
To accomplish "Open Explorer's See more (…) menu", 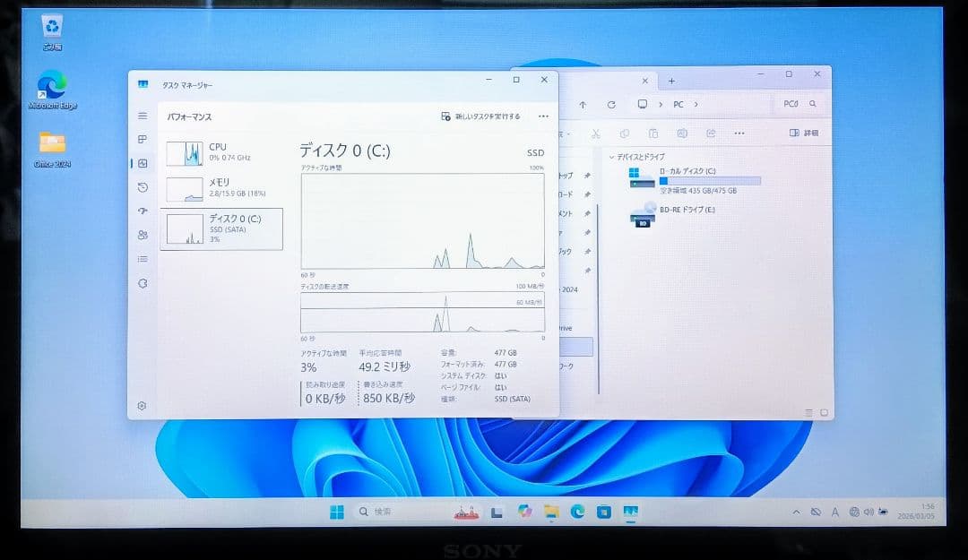I will [739, 133].
